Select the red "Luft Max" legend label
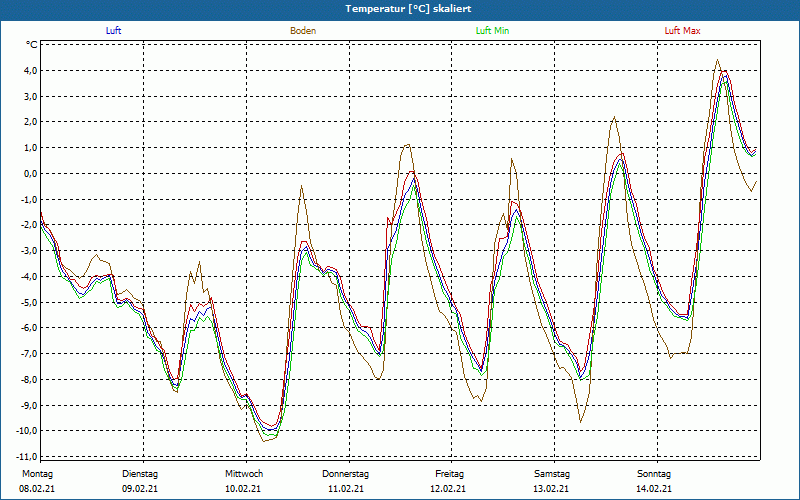Image resolution: width=800 pixels, height=500 pixels. pos(682,31)
